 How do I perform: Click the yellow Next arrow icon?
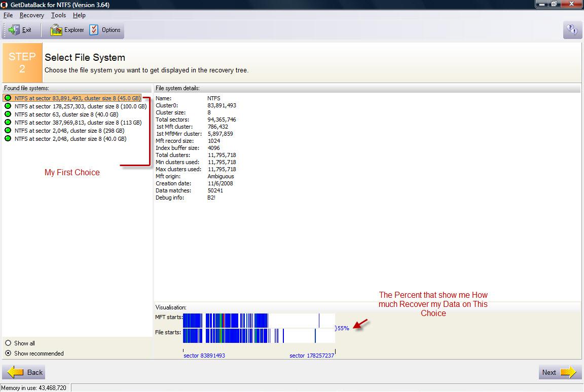tap(568, 372)
